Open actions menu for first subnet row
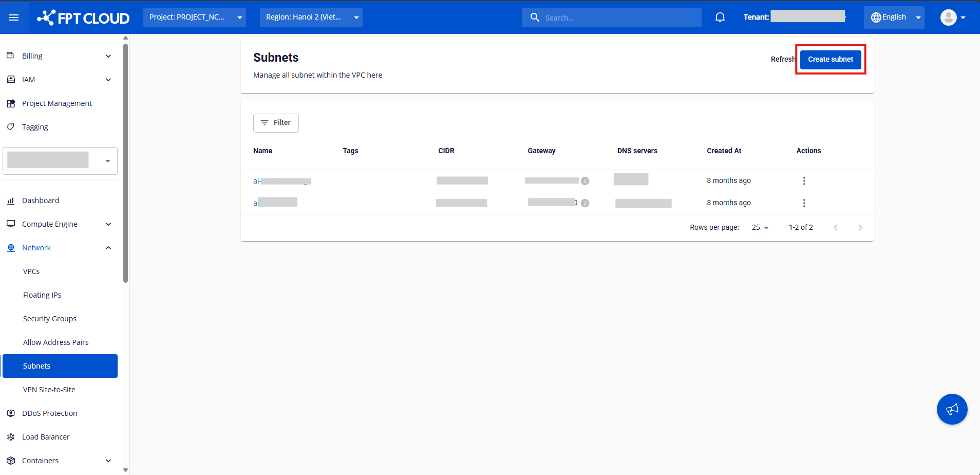980x475 pixels. pos(804,181)
